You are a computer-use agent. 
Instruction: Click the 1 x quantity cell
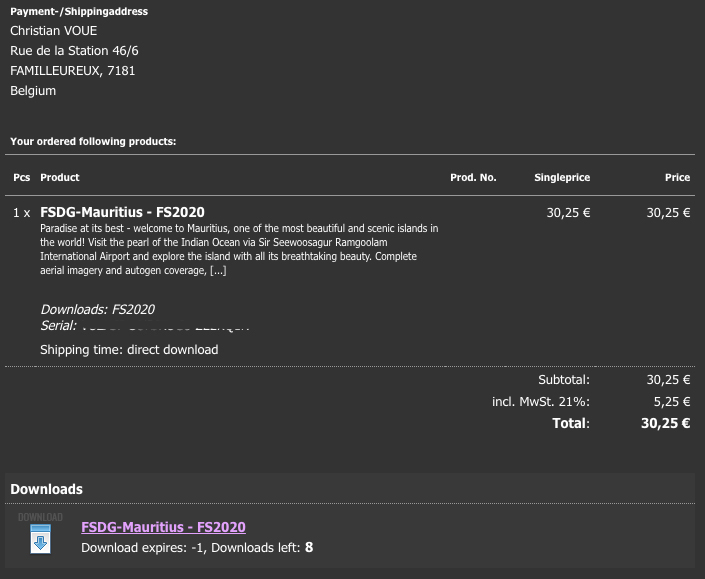[x=22, y=213]
